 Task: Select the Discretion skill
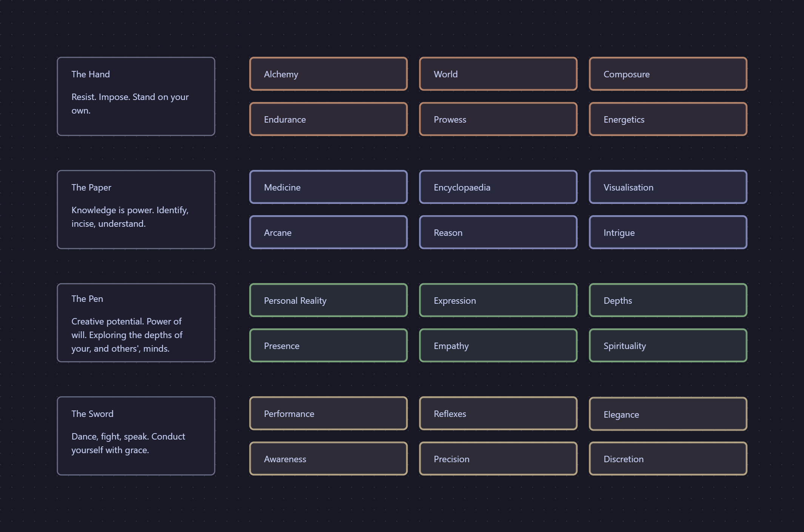pos(668,459)
